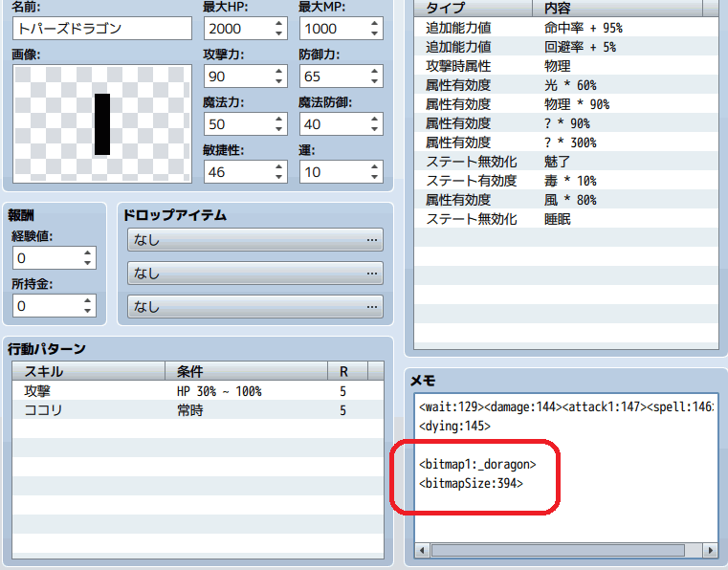Select the 攻撃 action pattern row
Viewport: 728px width, 570px height.
[x=198, y=391]
